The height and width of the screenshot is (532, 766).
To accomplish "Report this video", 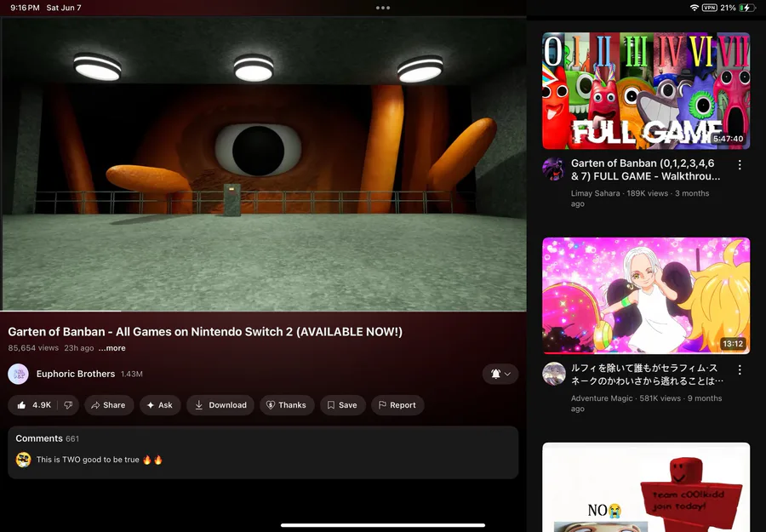I will [x=397, y=405].
